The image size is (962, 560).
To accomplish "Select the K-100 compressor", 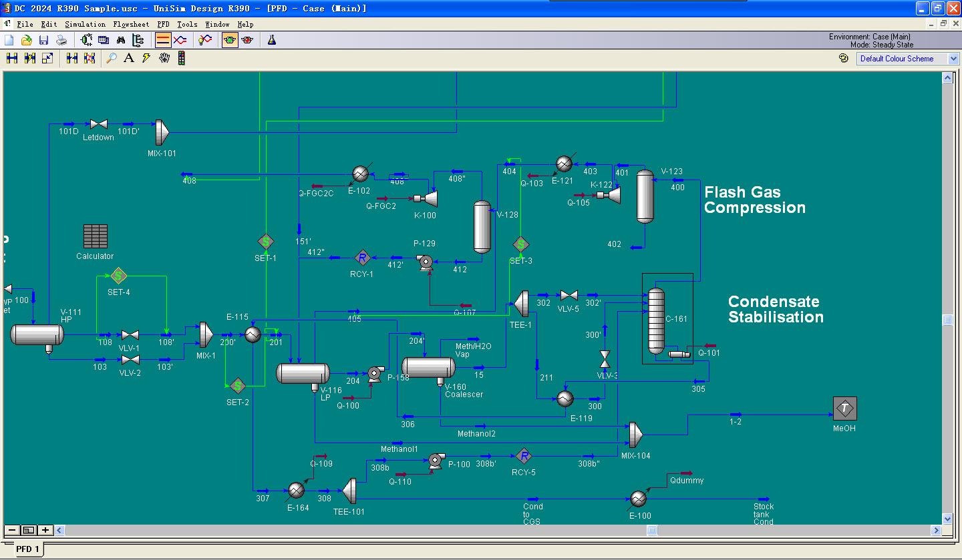I will tap(426, 198).
